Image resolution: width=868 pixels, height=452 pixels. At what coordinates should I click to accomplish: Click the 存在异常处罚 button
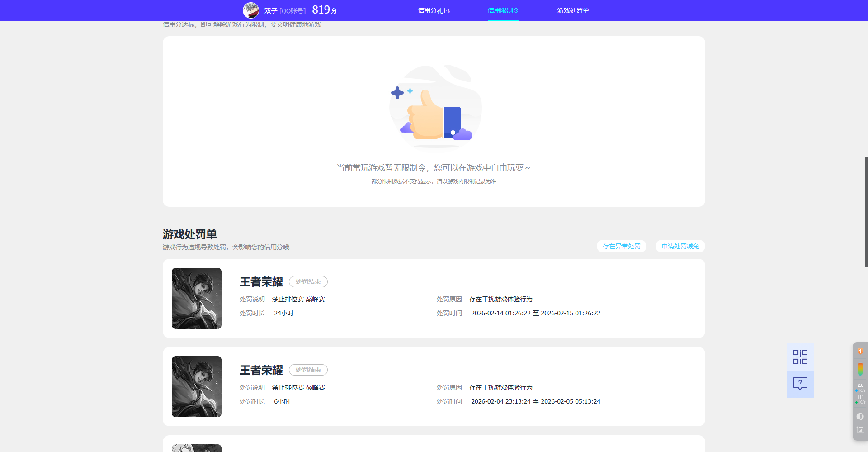pyautogui.click(x=622, y=246)
